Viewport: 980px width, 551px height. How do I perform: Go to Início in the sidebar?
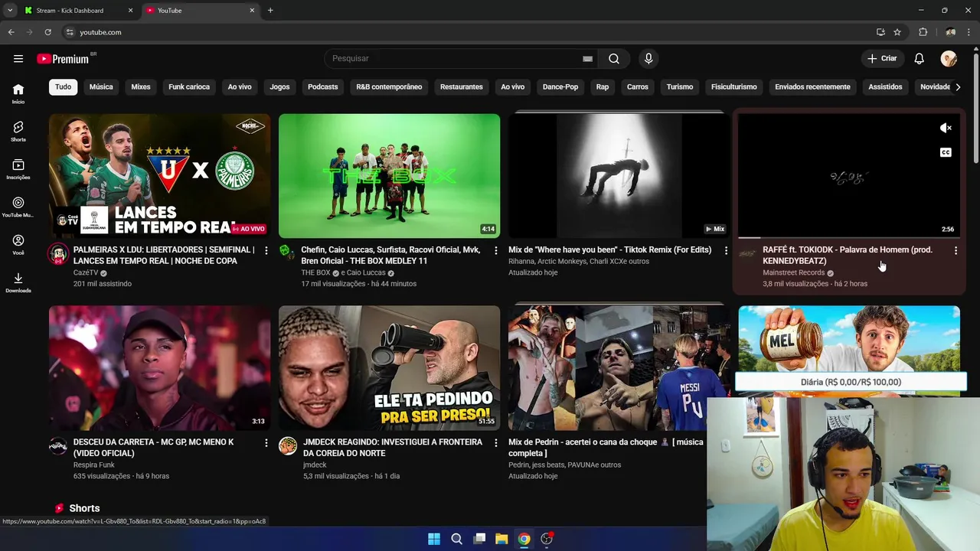point(18,93)
